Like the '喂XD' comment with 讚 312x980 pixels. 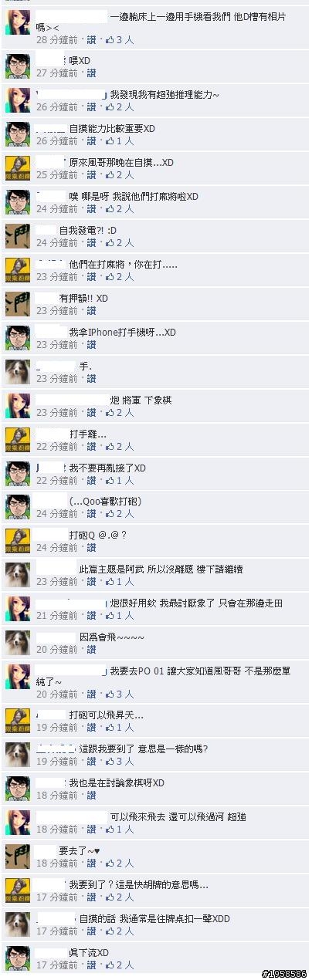pyautogui.click(x=91, y=73)
